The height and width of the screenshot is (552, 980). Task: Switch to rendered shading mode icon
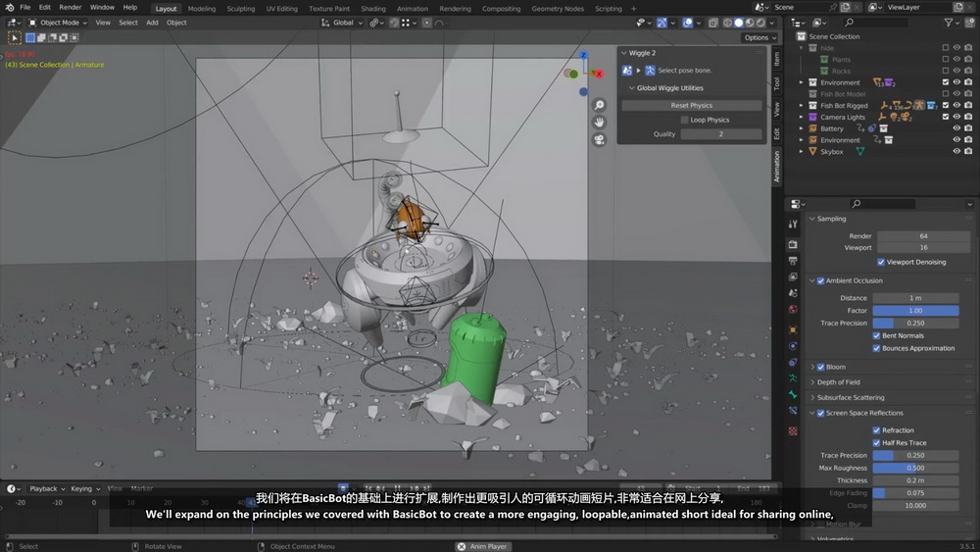[x=760, y=23]
